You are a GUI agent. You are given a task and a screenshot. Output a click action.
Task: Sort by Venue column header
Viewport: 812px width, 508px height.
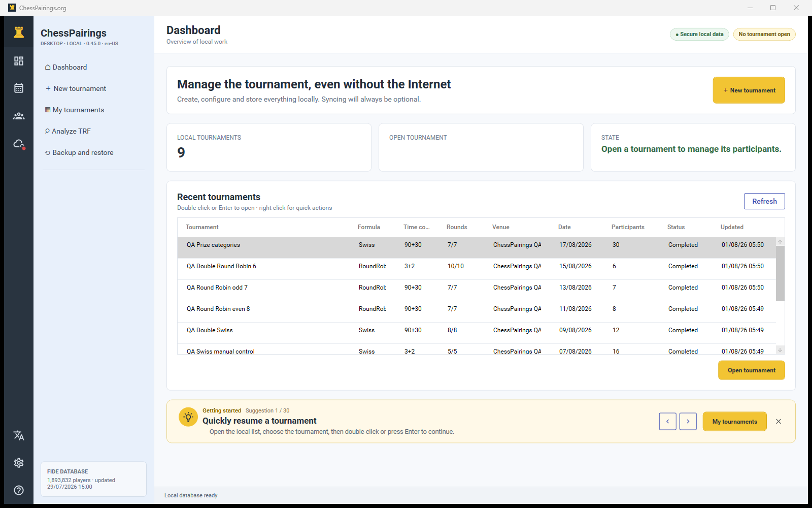[501, 227]
